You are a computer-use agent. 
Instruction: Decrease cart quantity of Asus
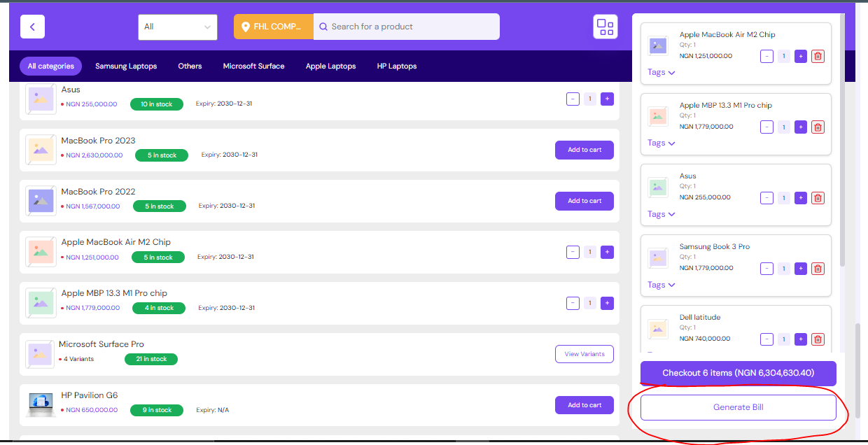tap(766, 198)
